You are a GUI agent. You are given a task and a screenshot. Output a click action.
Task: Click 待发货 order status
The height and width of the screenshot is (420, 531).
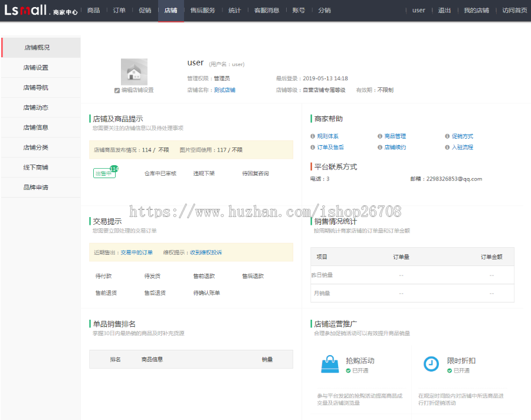coord(152,276)
